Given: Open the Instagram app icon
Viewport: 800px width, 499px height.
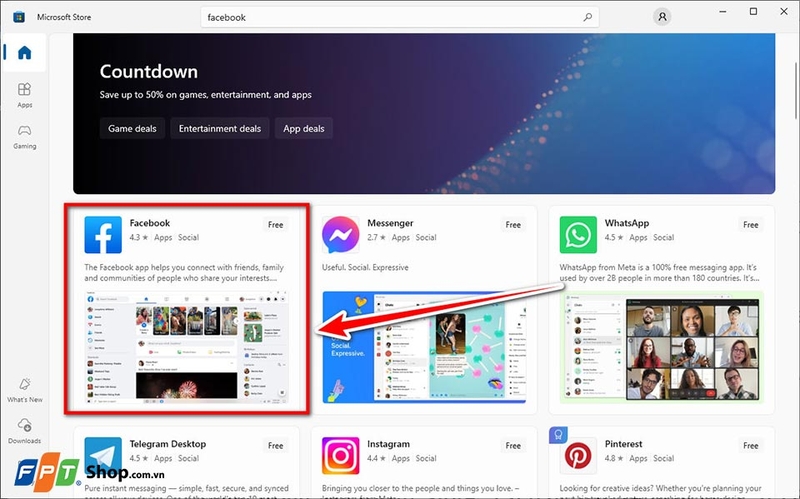Looking at the screenshot, I should (x=341, y=456).
